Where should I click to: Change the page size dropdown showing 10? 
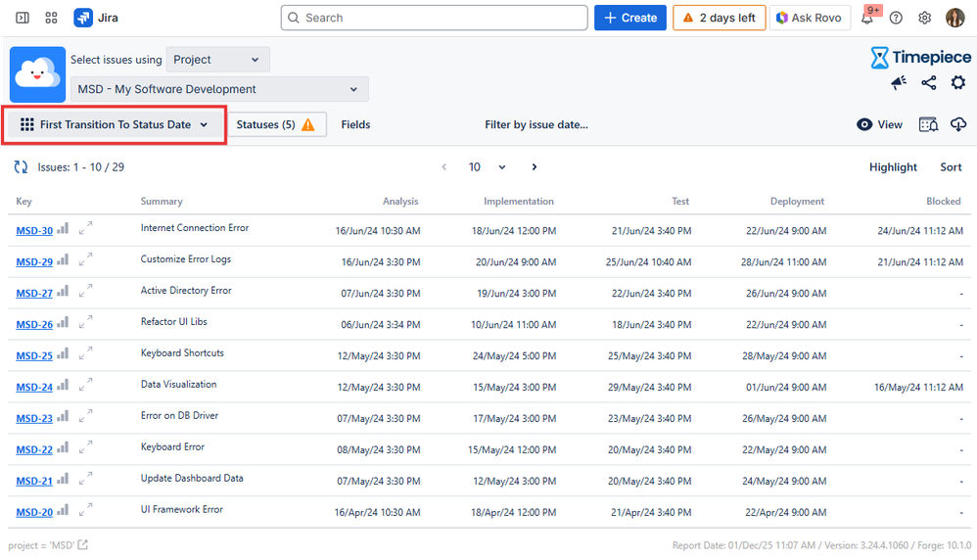pos(487,167)
